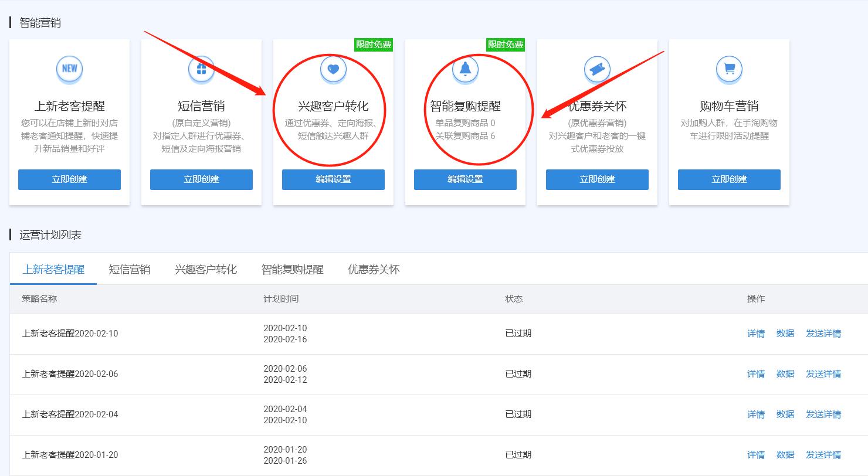
Task: Click 立即创建 under 优惠券关怀
Action: 597,179
